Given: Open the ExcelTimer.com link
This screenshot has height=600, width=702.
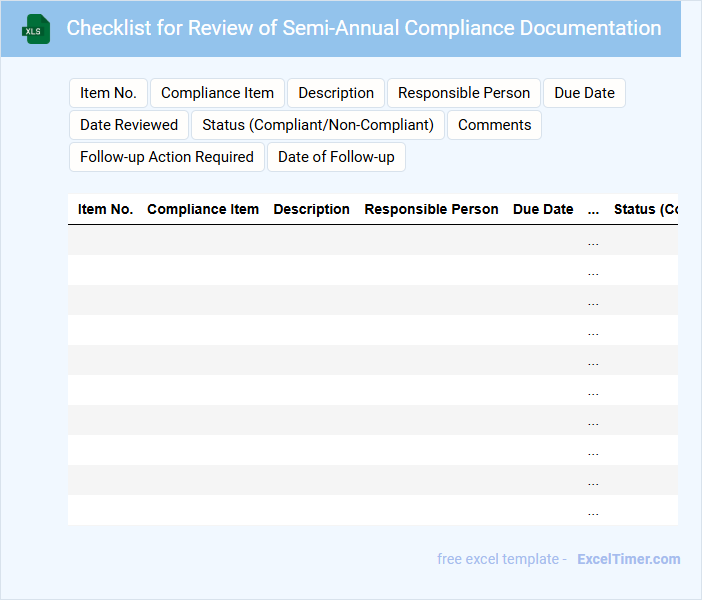Looking at the screenshot, I should click(x=628, y=559).
